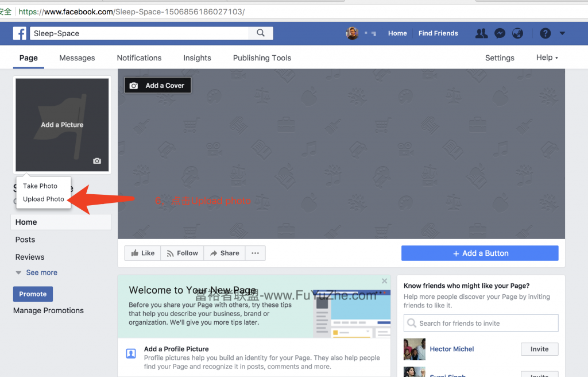Click the Add a Profile Picture icon
The image size is (588, 377).
pos(131,353)
